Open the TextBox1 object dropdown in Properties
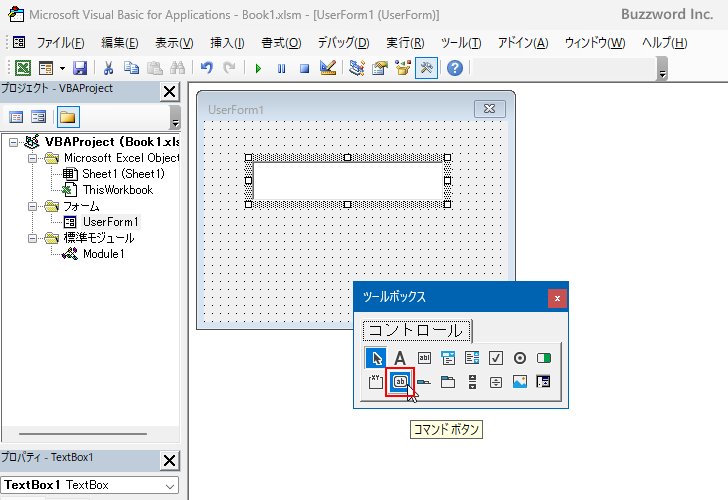Screen dimensions: 728x500 coord(170,485)
